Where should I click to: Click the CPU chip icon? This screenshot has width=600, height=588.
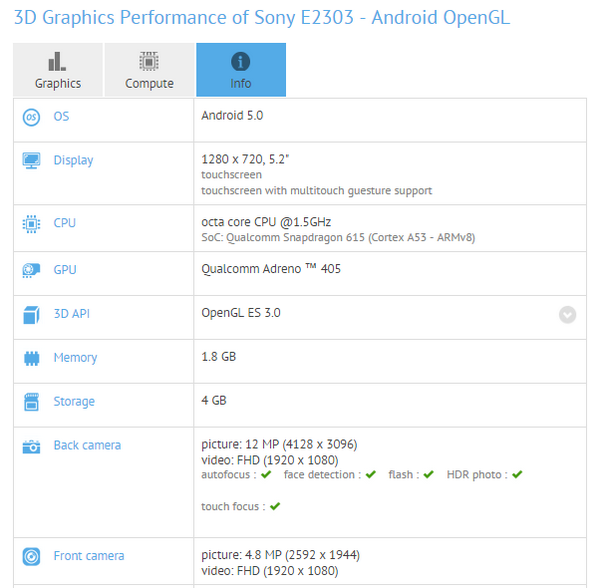pos(31,223)
